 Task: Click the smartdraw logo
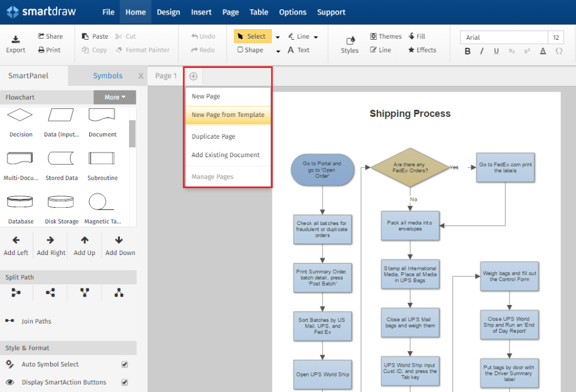pyautogui.click(x=41, y=12)
